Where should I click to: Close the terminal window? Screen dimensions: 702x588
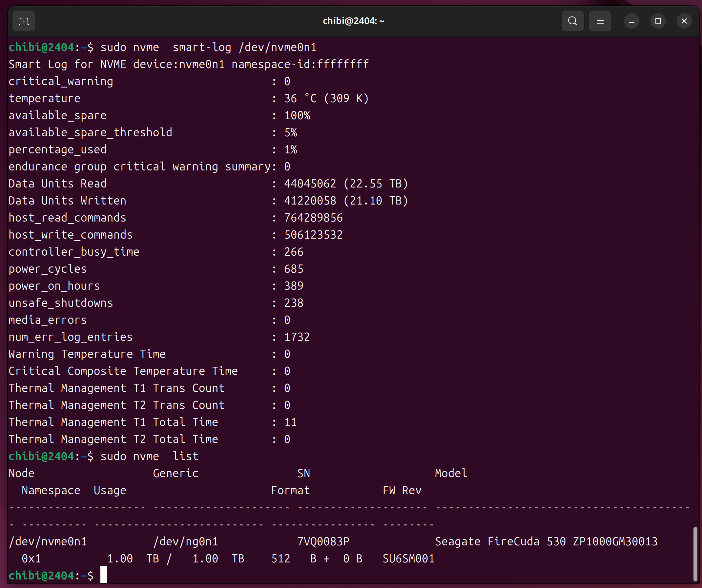[x=684, y=21]
